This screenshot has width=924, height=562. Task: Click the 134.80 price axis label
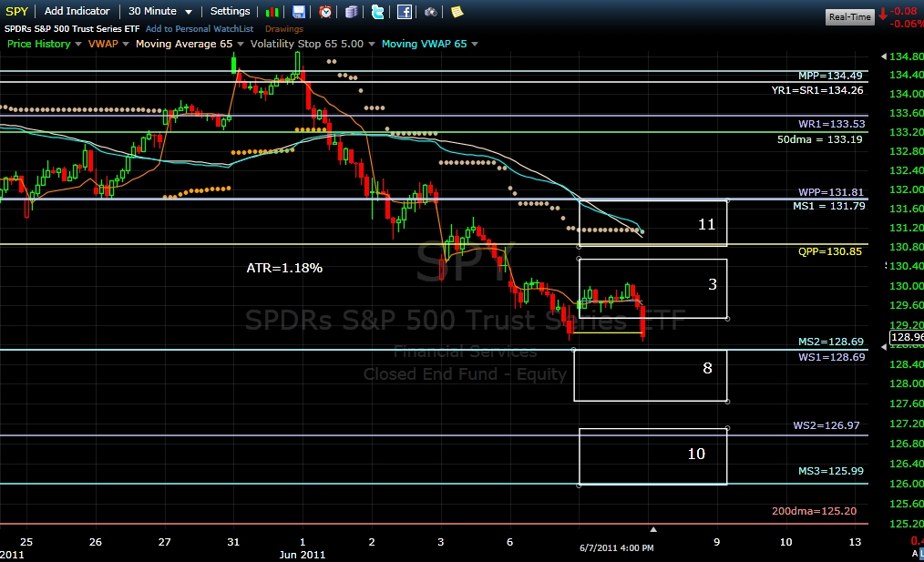point(907,56)
